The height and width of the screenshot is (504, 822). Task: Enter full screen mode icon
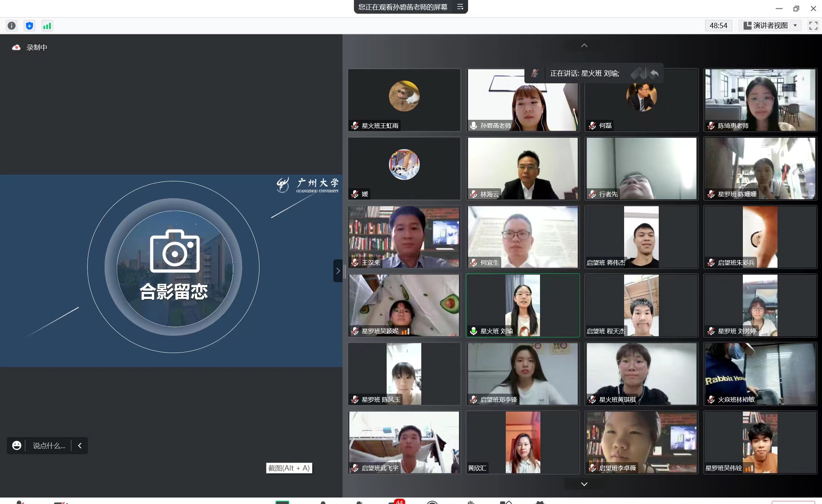point(813,25)
